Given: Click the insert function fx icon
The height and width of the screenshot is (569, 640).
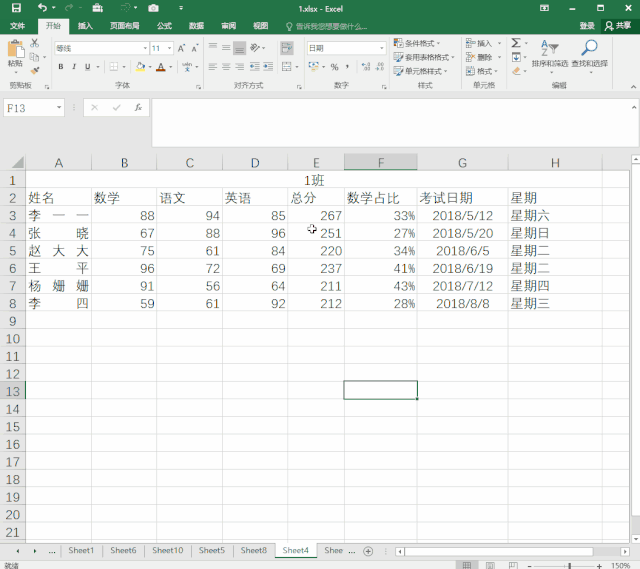Looking at the screenshot, I should (x=137, y=107).
